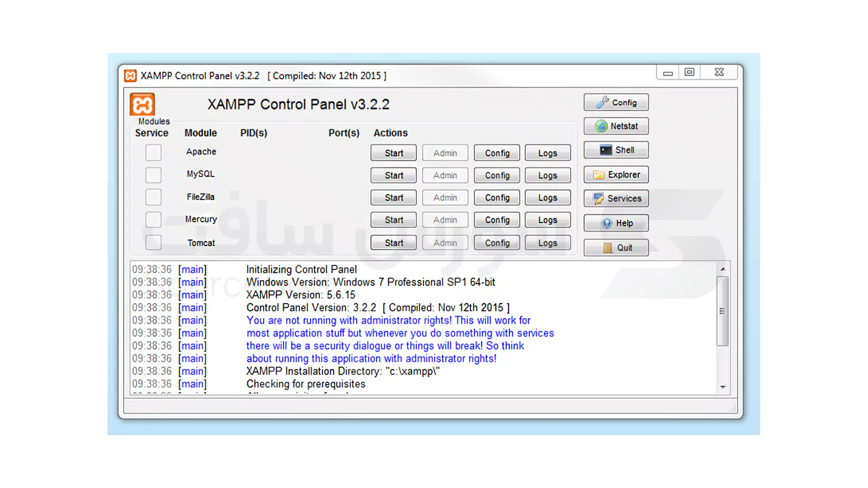View Logs for MySQL

547,175
